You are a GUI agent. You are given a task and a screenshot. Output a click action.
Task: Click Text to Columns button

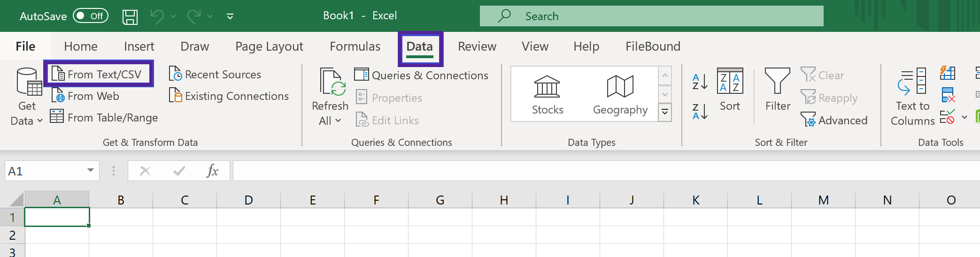pyautogui.click(x=912, y=97)
